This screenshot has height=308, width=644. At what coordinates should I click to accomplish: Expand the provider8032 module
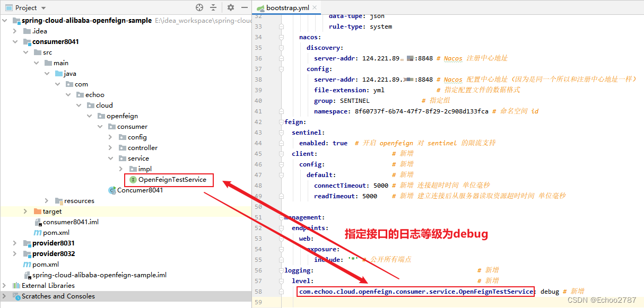(15, 254)
